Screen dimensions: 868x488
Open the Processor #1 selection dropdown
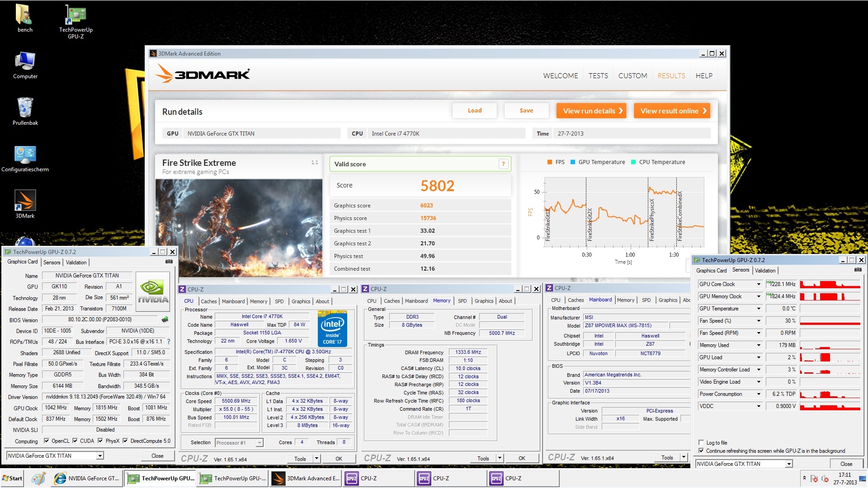tap(259, 443)
